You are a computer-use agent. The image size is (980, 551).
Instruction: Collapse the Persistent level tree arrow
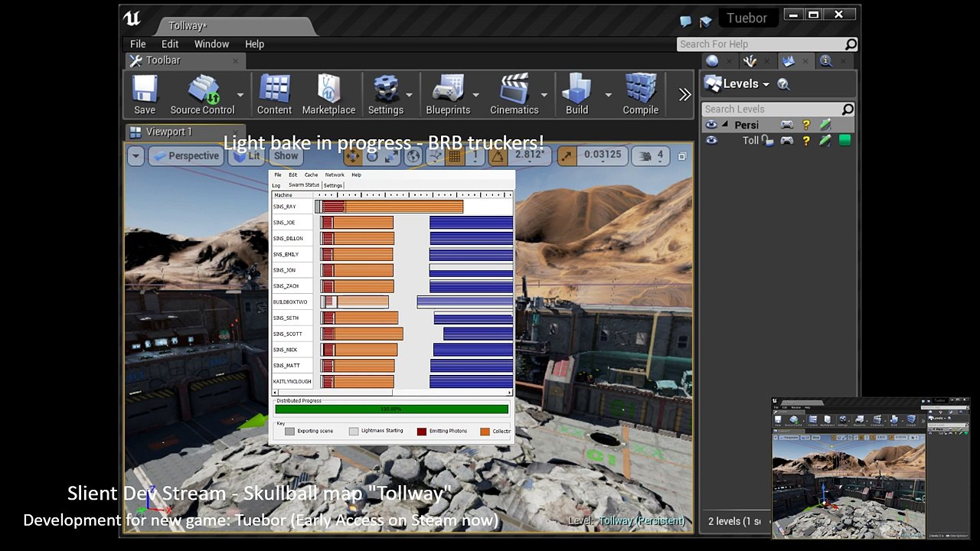tap(725, 125)
